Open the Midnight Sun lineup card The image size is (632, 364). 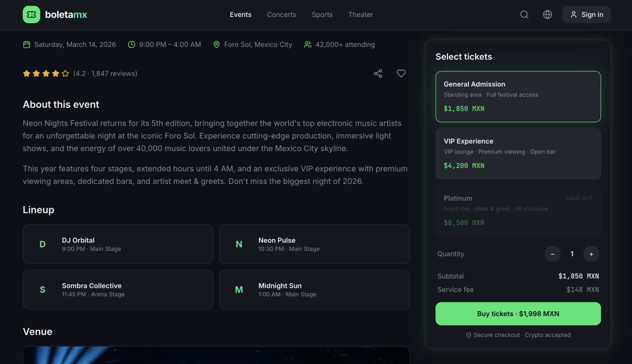click(314, 290)
